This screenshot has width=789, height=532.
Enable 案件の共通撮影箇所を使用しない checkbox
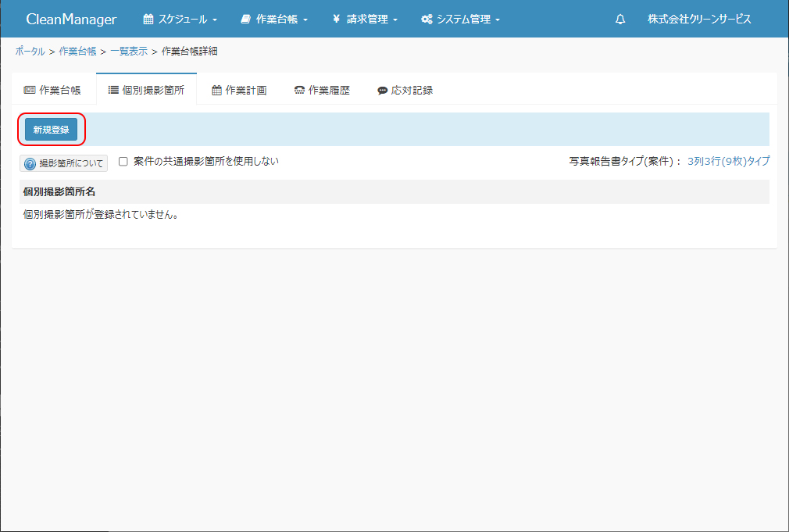coord(123,162)
